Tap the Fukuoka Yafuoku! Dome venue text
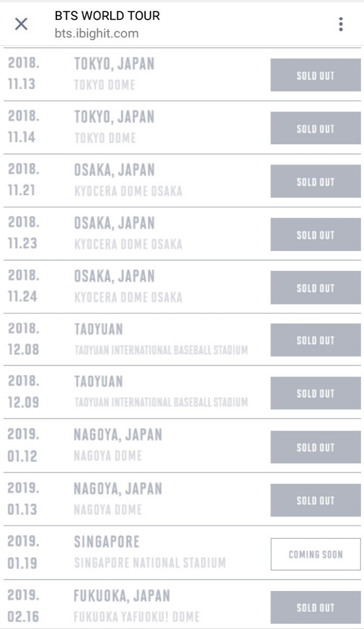The height and width of the screenshot is (629, 364). (x=137, y=617)
